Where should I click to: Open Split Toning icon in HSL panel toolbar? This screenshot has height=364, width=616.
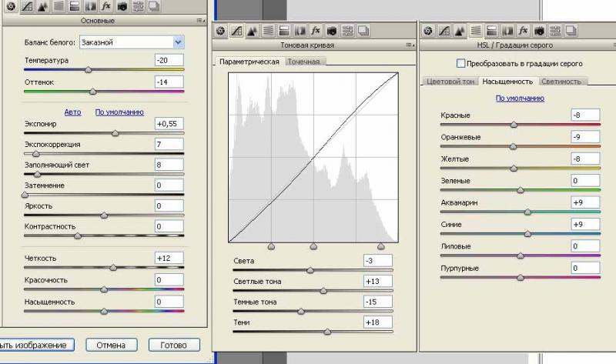491,31
